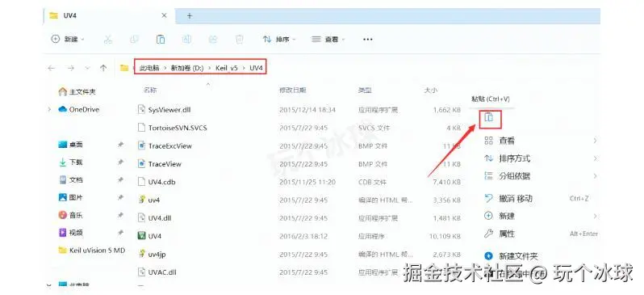Click the Share icon in the toolbar
This screenshot has width=644, height=295.
click(x=213, y=39)
